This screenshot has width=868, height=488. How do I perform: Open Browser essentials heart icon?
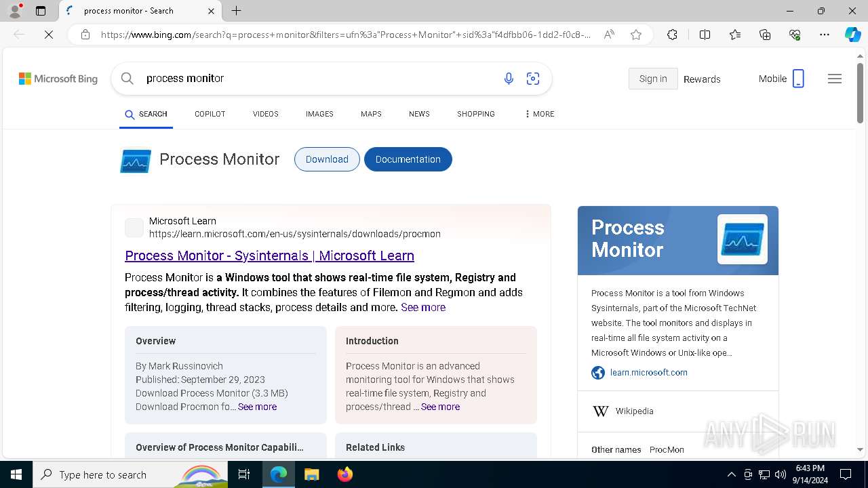795,35
